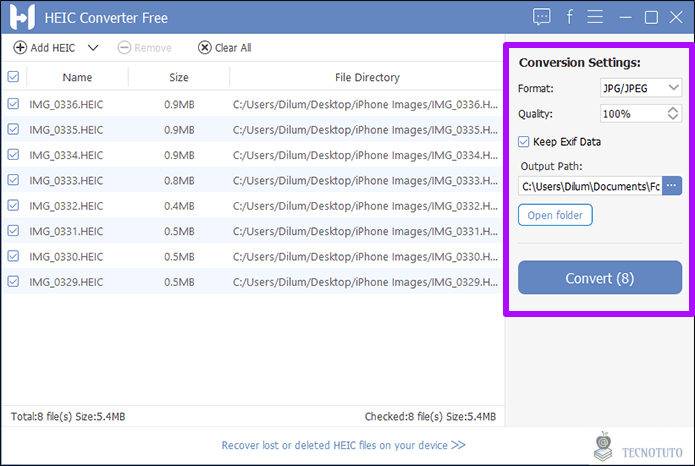Select file name IMG_0329.HEIC
This screenshot has height=466, width=695.
coord(66,282)
